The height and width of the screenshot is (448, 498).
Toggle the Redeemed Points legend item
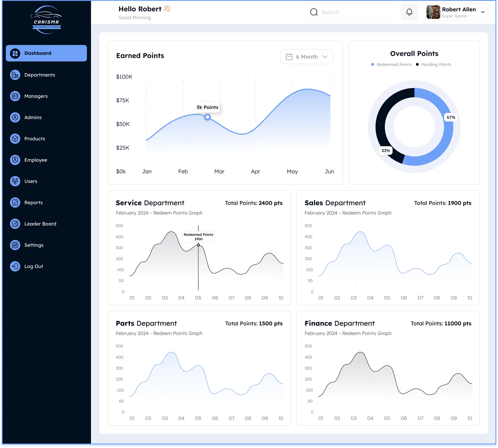pos(391,65)
